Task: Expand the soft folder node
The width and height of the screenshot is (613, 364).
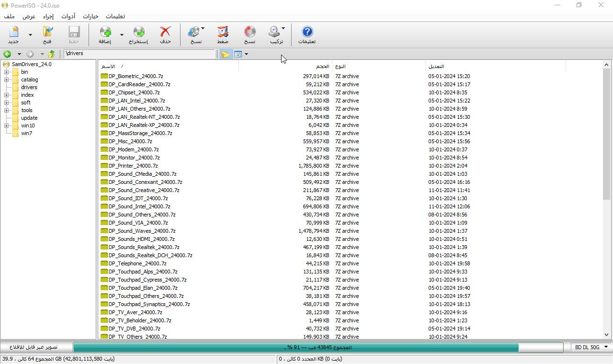Action: point(7,102)
